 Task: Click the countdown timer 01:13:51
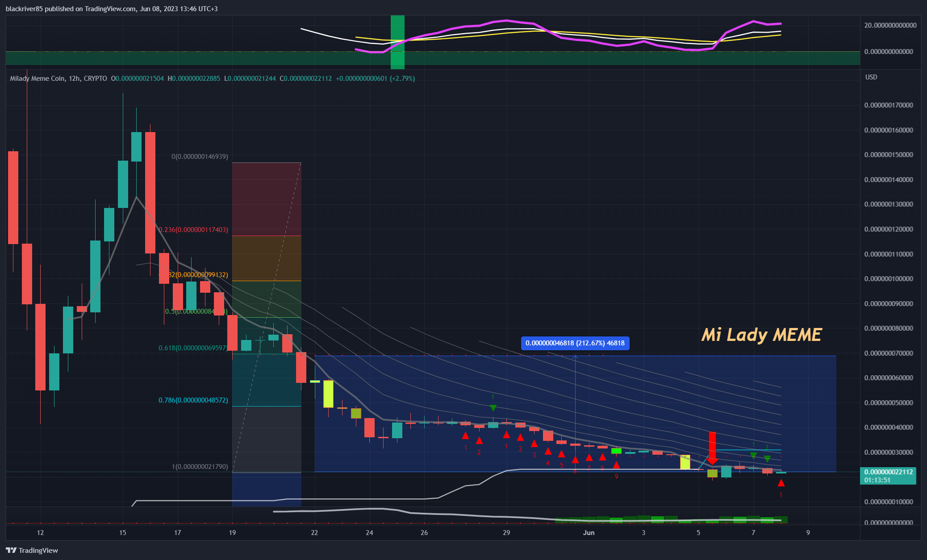tap(877, 480)
